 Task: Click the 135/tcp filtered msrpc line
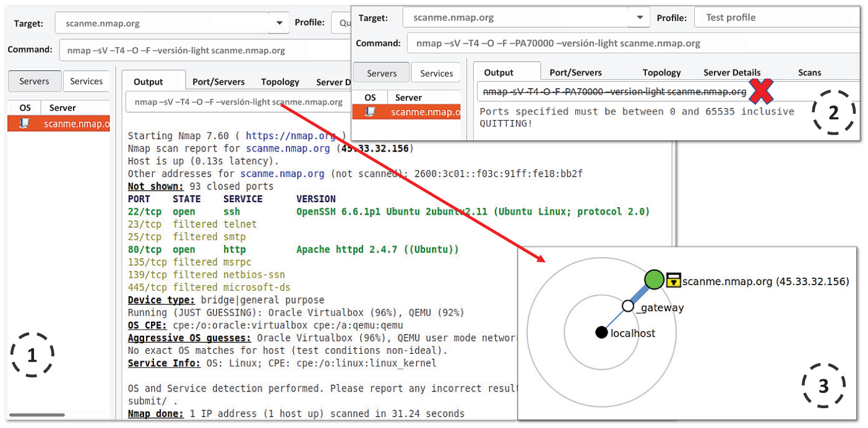(189, 262)
